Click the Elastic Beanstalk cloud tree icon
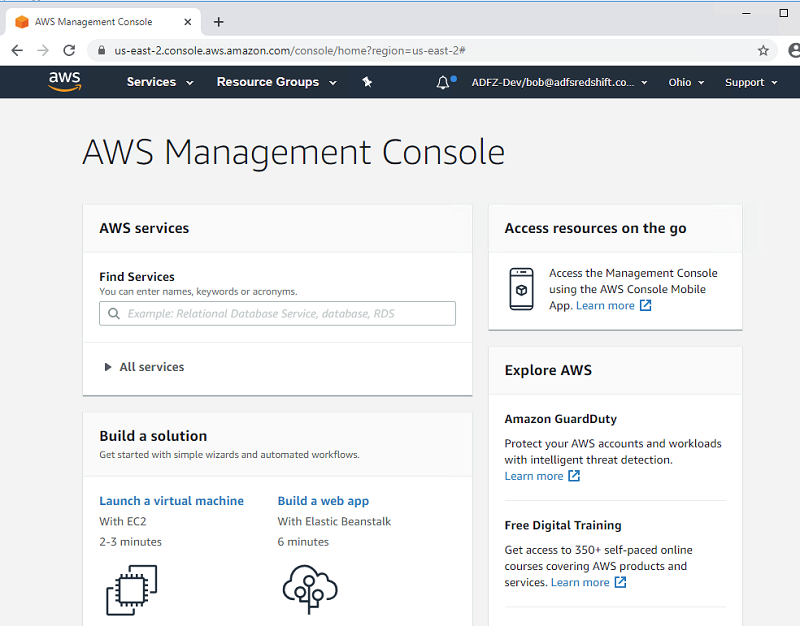The height and width of the screenshot is (626, 800). [310, 589]
